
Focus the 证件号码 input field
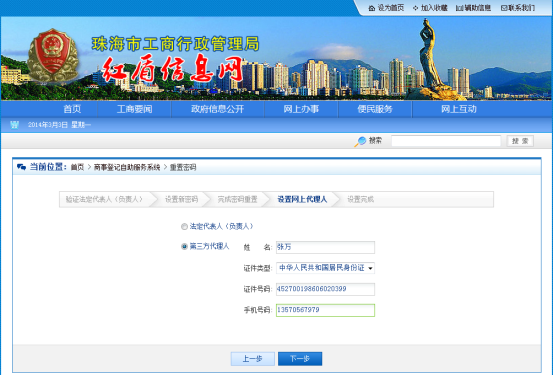tap(325, 289)
